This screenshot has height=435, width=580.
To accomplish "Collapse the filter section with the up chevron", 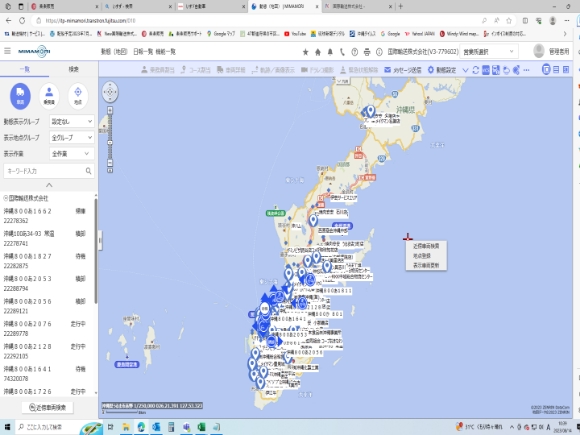I will pos(49,185).
